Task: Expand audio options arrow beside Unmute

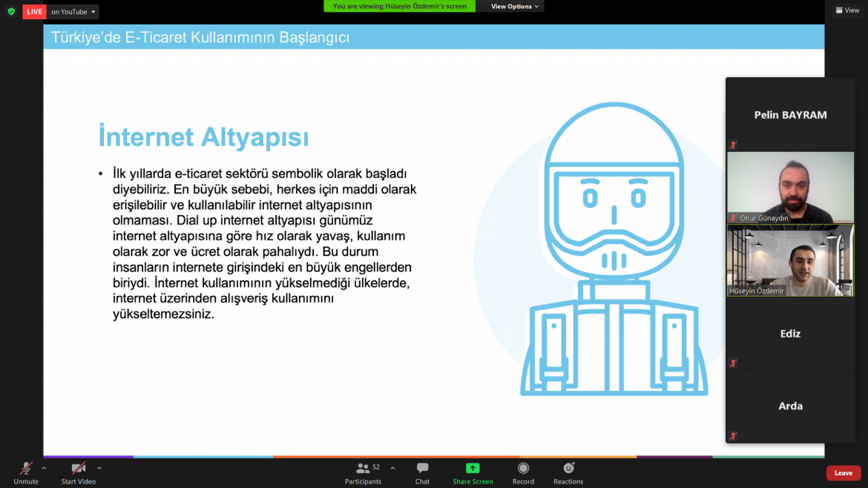Action: (x=44, y=468)
